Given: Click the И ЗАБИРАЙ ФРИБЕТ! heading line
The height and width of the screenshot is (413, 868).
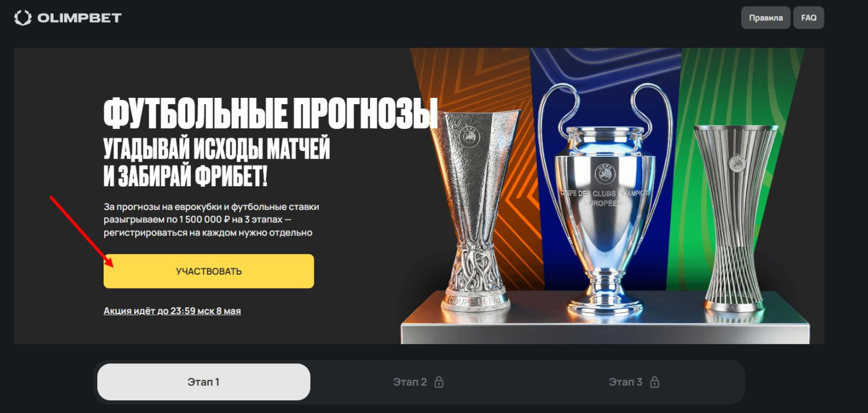Looking at the screenshot, I should click(185, 177).
